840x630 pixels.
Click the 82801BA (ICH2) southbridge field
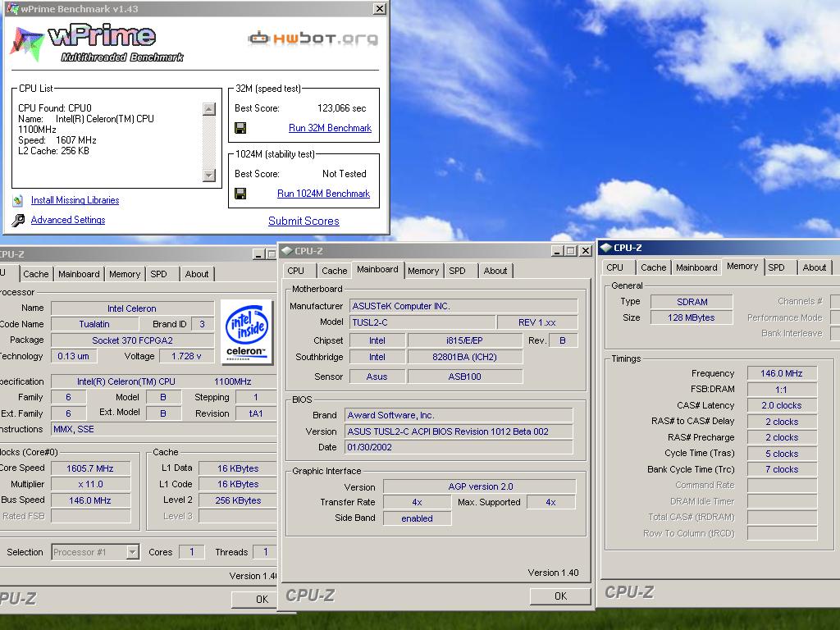pyautogui.click(x=464, y=357)
